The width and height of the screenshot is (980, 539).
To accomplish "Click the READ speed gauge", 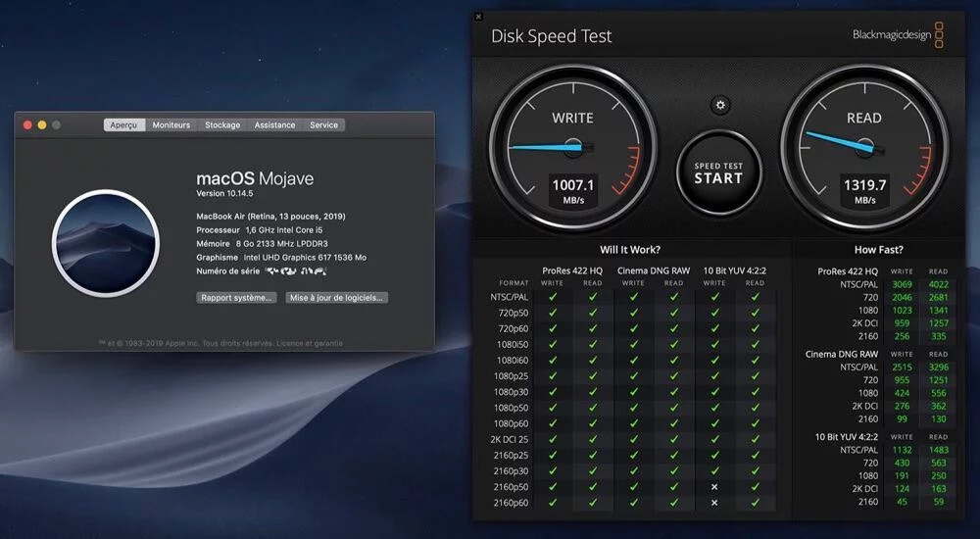I will [x=864, y=148].
